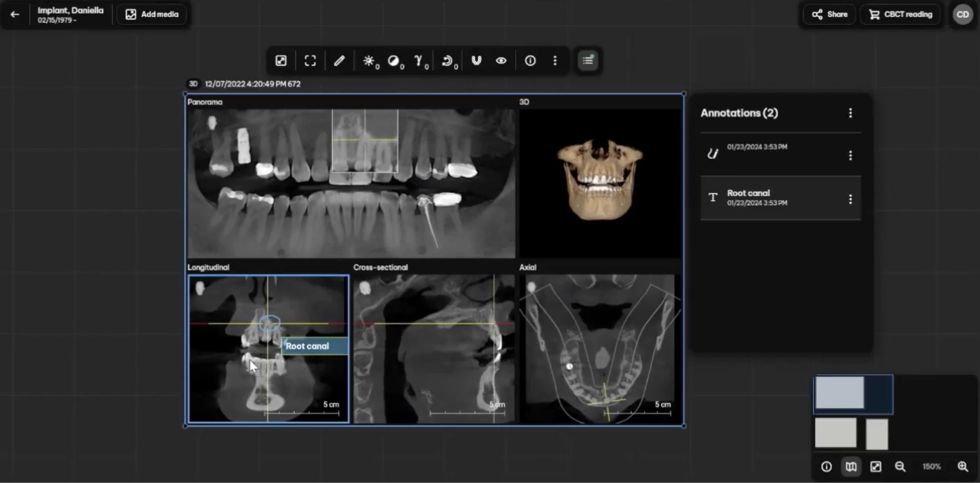Select the Root canal annotation entry
980x483 pixels.
[x=773, y=197]
